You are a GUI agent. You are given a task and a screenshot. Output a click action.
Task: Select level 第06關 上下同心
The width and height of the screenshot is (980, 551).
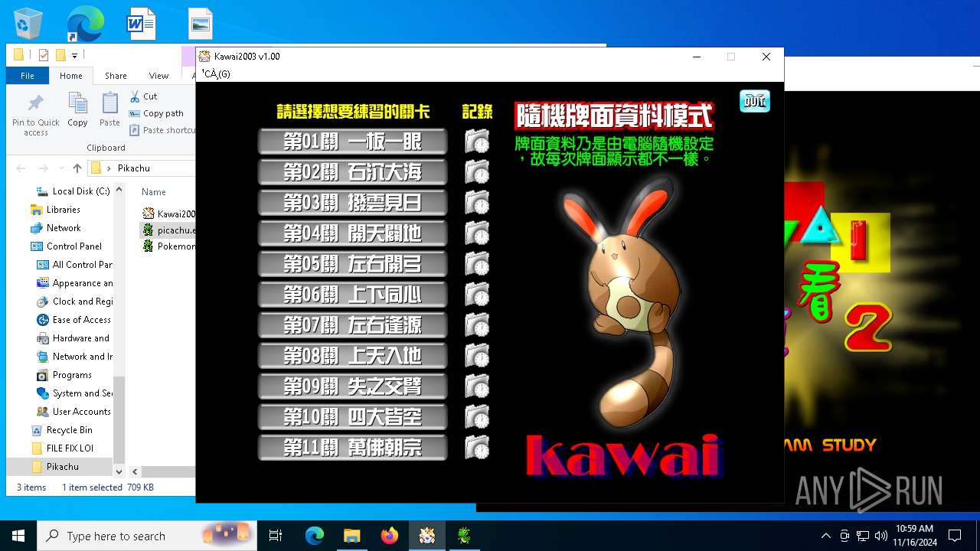click(352, 295)
